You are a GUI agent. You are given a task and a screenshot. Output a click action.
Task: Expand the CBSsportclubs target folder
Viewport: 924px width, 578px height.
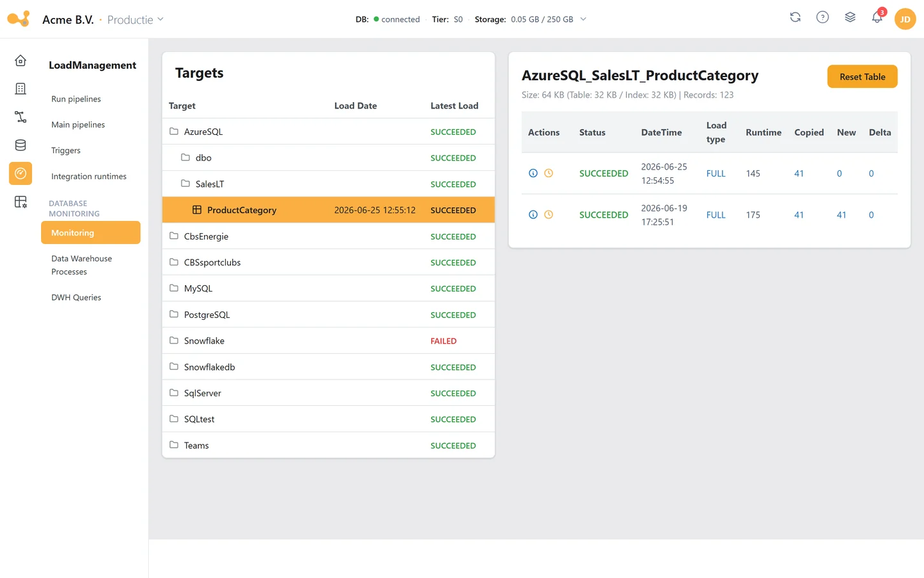coord(329,263)
